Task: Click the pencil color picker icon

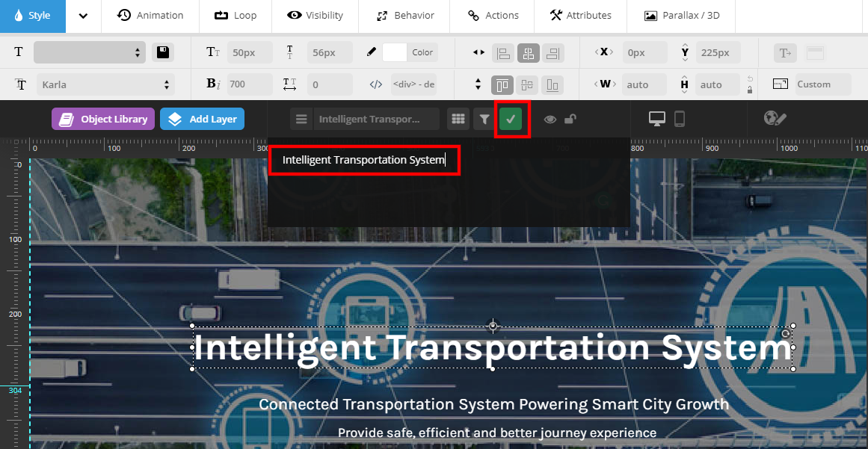Action: 372,52
